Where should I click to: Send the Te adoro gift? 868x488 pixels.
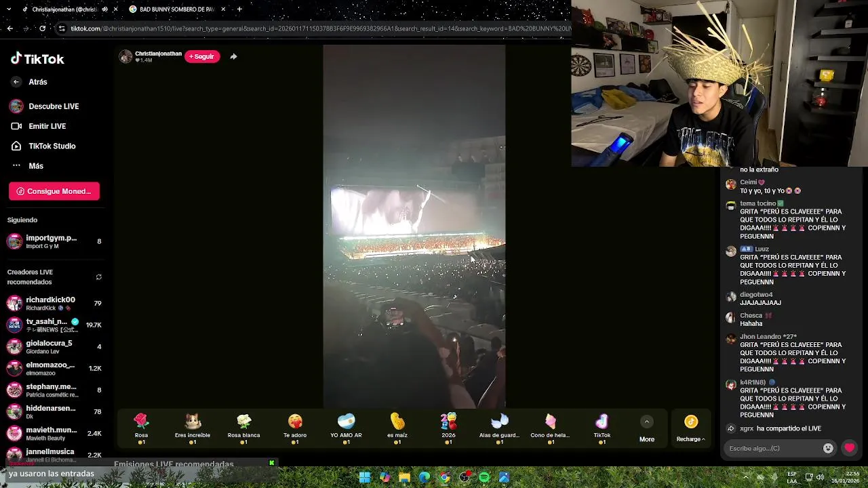click(295, 429)
